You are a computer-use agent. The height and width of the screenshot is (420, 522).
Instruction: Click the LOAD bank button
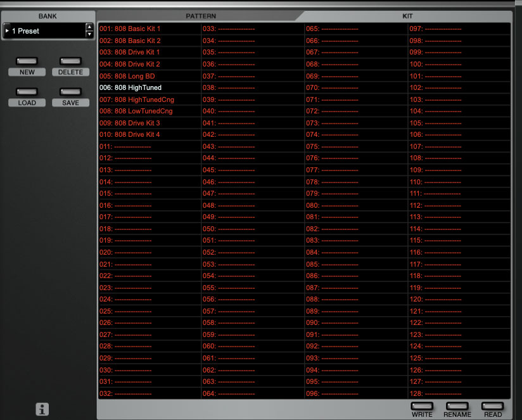tap(27, 92)
